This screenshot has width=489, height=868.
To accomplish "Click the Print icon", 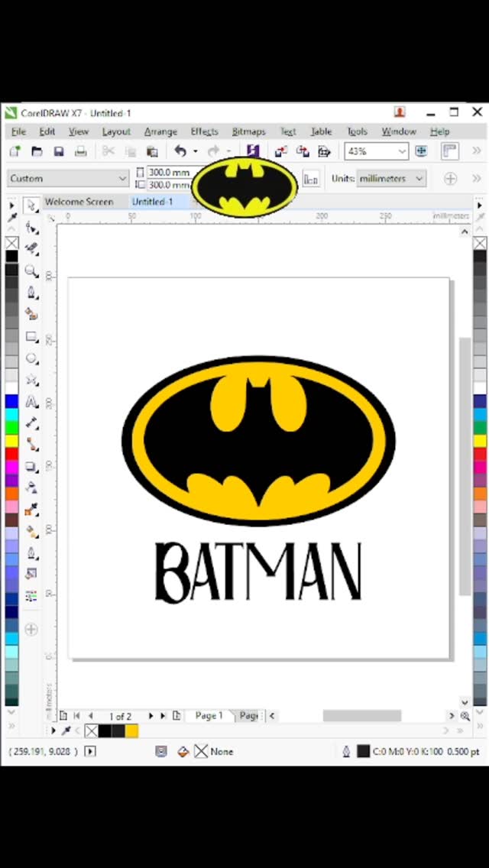I will [81, 151].
